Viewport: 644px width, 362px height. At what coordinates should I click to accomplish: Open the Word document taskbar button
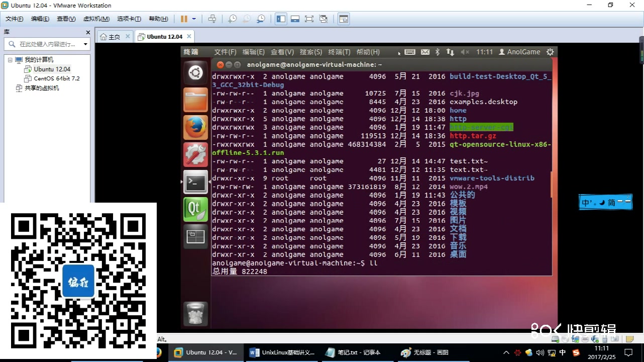pyautogui.click(x=282, y=352)
